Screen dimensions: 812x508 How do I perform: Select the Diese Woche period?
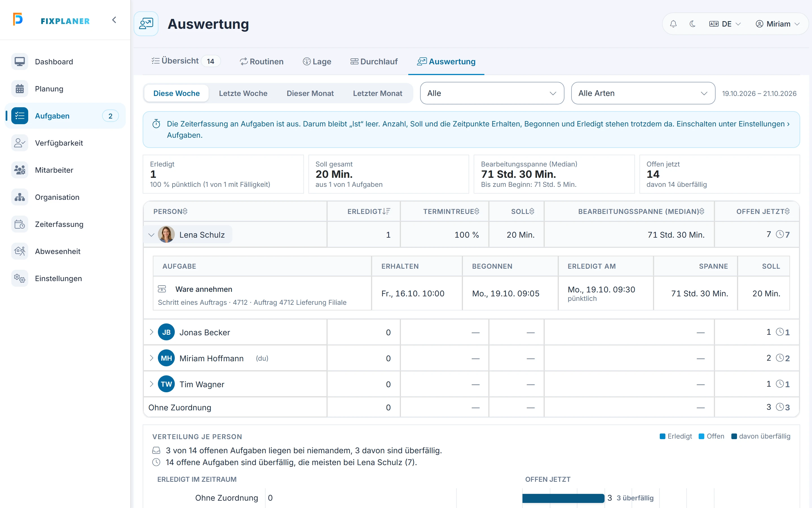click(x=176, y=93)
